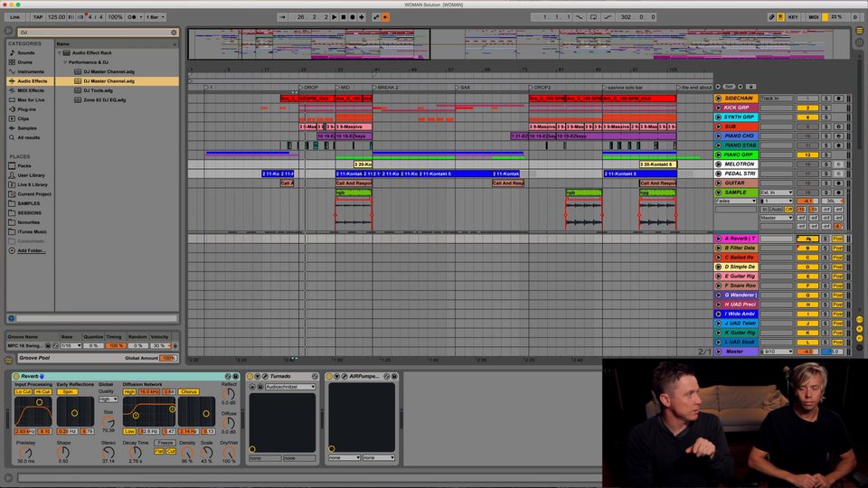Viewport: 868px width, 488px height.
Task: Open the Drums browser category
Action: (x=25, y=62)
